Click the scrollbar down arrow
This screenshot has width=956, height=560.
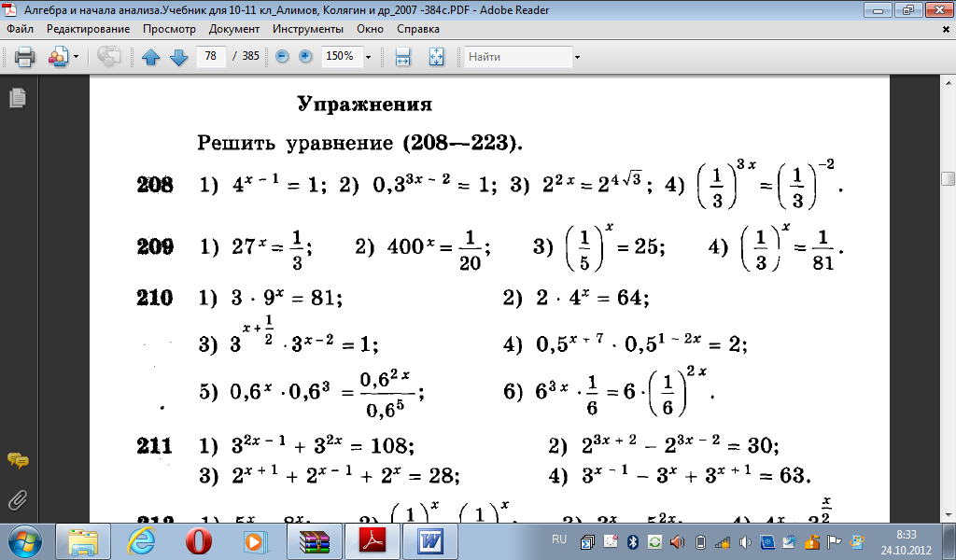coord(949,515)
